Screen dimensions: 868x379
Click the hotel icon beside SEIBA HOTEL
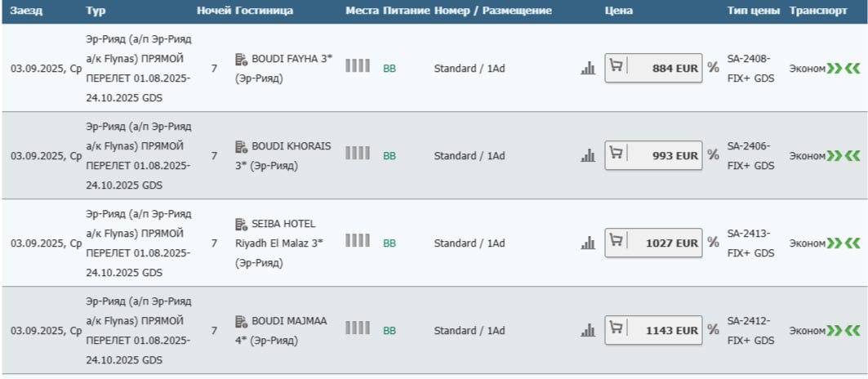[x=241, y=224]
